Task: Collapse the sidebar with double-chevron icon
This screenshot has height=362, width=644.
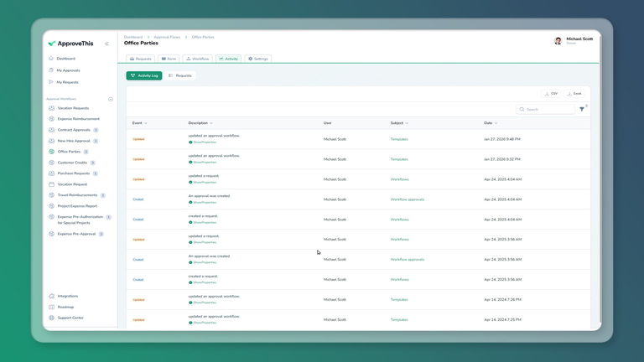Action: click(106, 44)
